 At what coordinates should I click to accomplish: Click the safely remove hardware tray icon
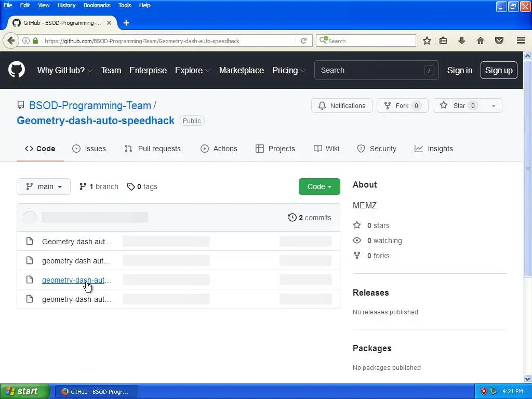pyautogui.click(x=494, y=391)
